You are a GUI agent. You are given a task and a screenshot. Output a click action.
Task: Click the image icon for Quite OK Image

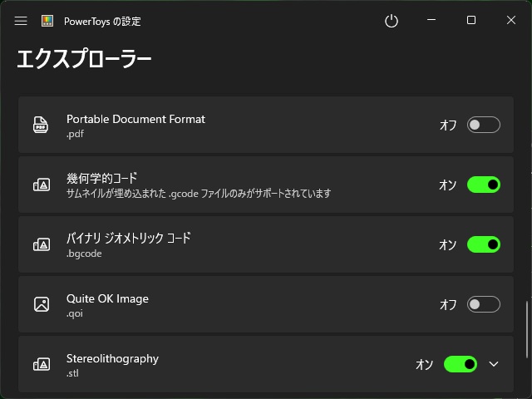click(42, 304)
